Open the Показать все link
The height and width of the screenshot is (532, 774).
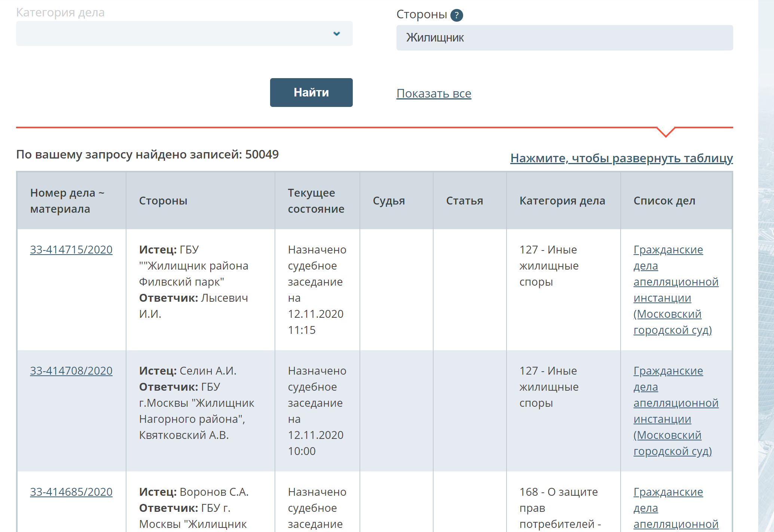pos(434,93)
